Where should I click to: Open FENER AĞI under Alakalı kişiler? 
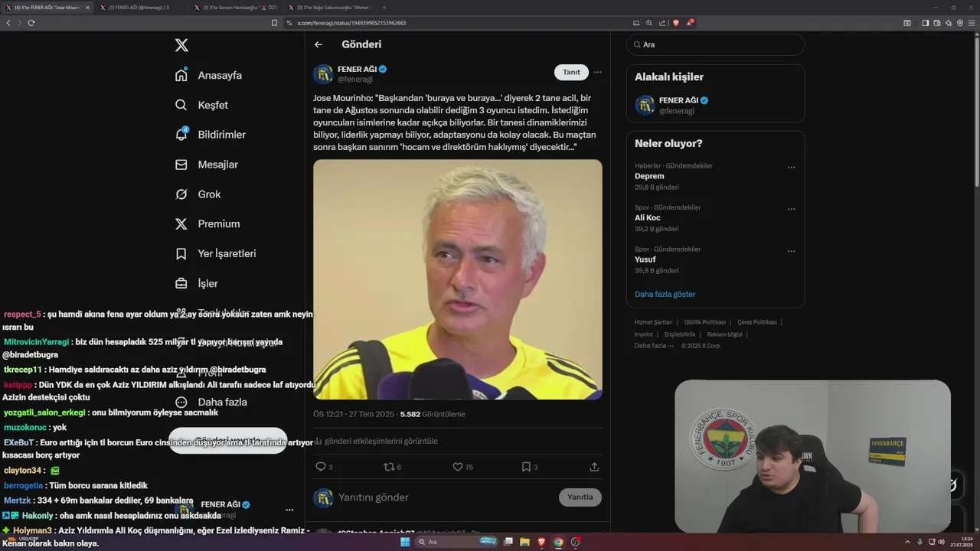tap(715, 105)
